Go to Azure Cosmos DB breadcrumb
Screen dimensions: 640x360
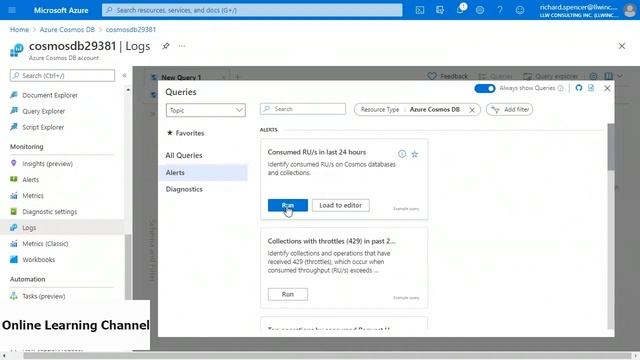click(67, 30)
